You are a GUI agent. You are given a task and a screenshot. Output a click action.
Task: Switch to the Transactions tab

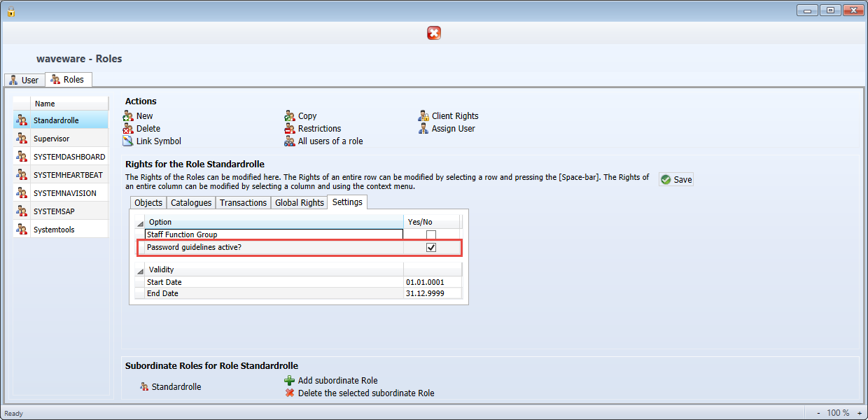pos(243,202)
